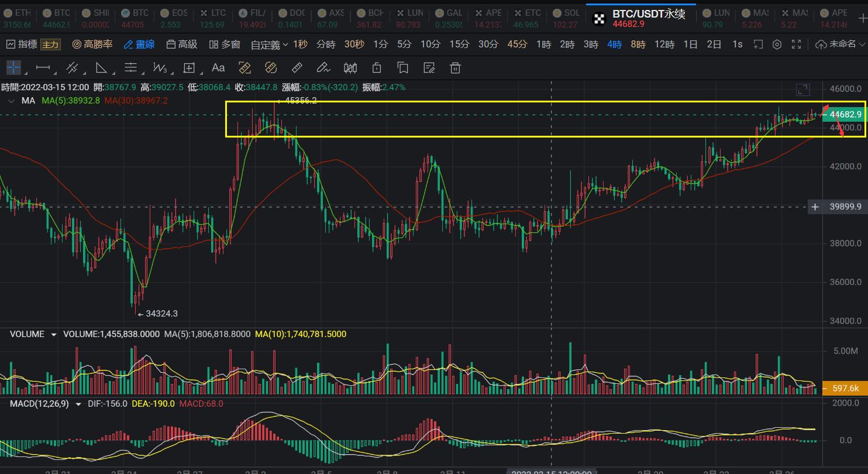Click the current price tag 44682.9 on axis
868x474 pixels.
pyautogui.click(x=845, y=115)
